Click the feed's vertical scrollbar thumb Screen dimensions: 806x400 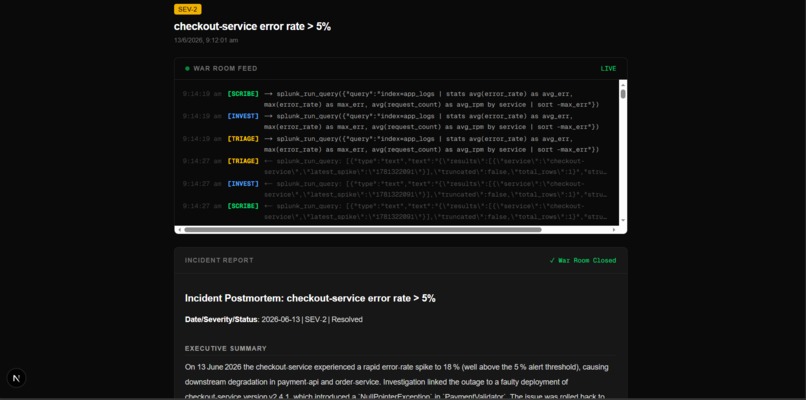pos(623,94)
